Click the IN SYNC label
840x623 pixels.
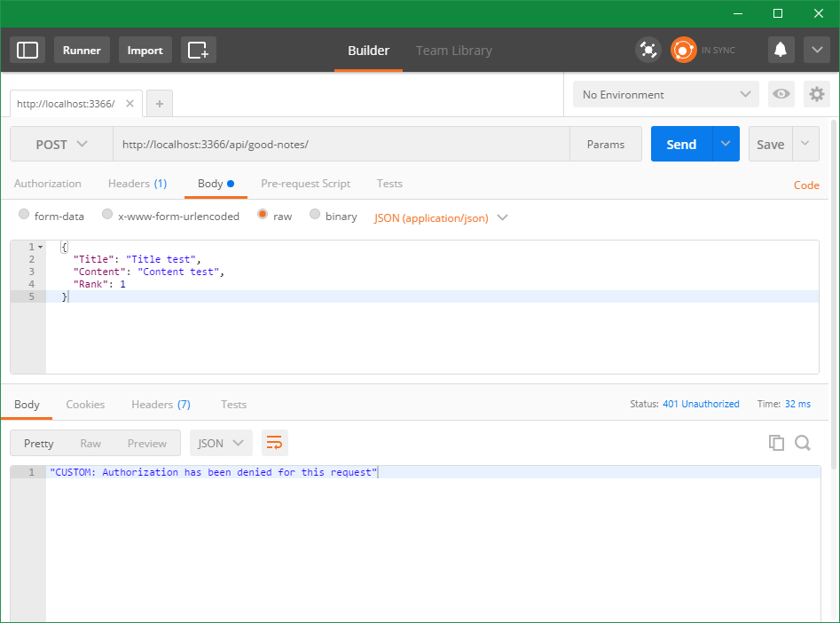[x=718, y=50]
